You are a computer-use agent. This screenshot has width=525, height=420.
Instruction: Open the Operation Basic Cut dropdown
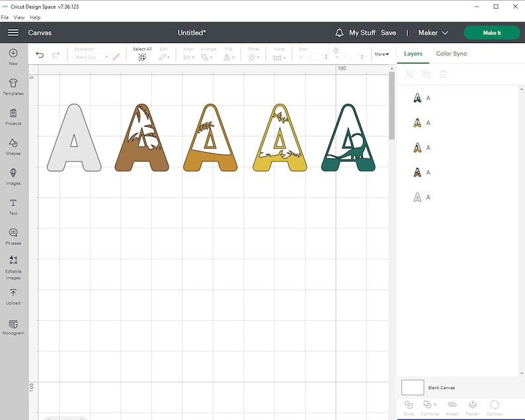[x=92, y=57]
